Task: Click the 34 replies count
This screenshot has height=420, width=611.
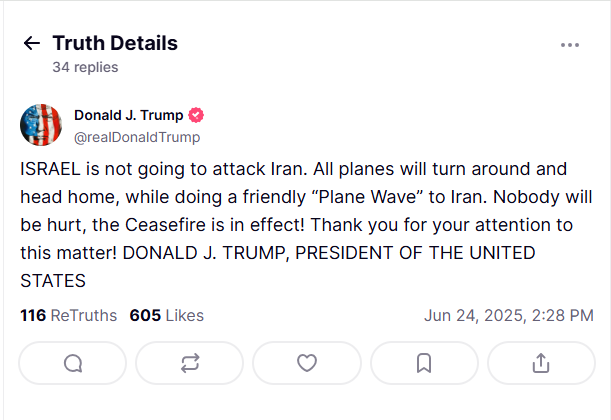Action: coord(85,67)
